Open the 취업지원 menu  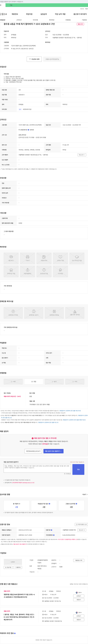click(x=29, y=14)
